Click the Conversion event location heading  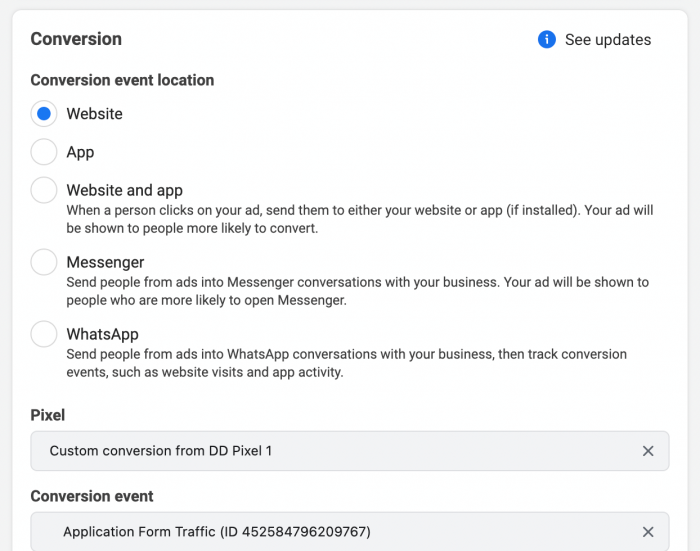(x=122, y=80)
